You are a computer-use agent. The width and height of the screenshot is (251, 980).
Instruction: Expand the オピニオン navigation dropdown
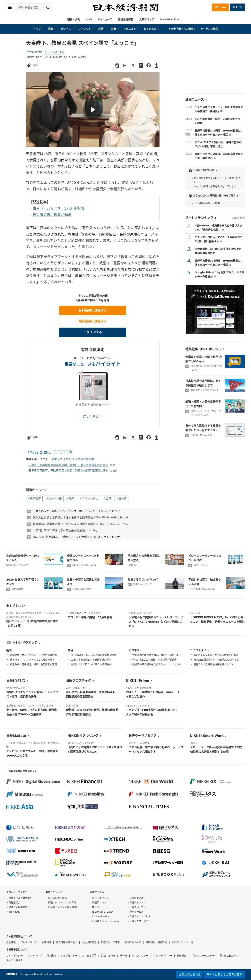click(131, 29)
